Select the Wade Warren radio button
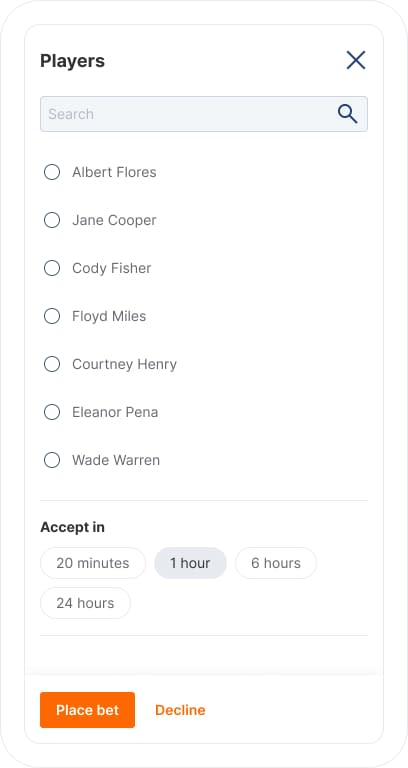408x768 pixels. [x=52, y=460]
